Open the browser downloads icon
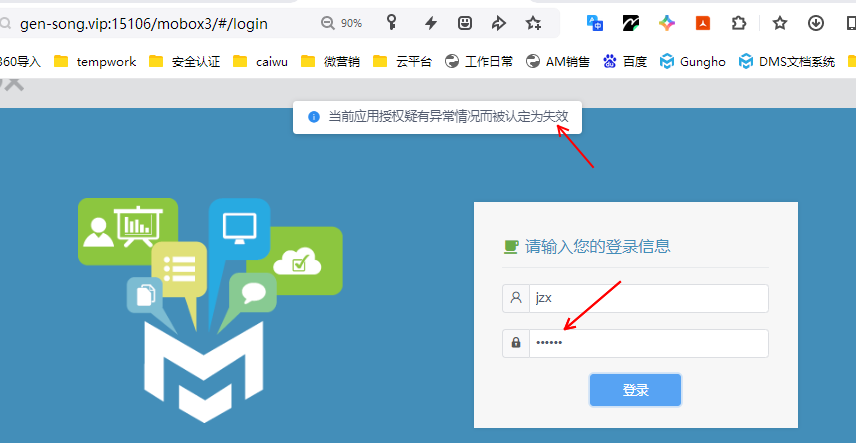 pos(817,23)
